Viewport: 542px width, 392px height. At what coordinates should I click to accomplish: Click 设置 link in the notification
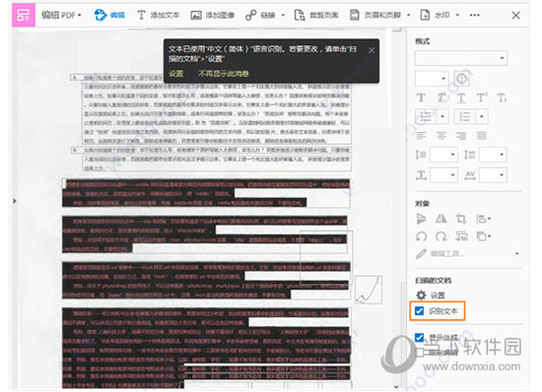(176, 74)
